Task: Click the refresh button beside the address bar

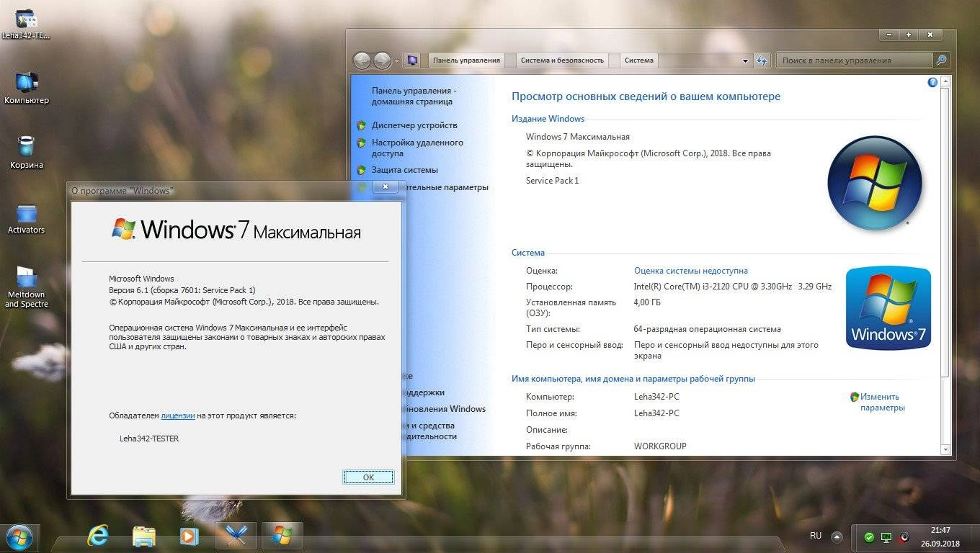Action: [x=762, y=60]
